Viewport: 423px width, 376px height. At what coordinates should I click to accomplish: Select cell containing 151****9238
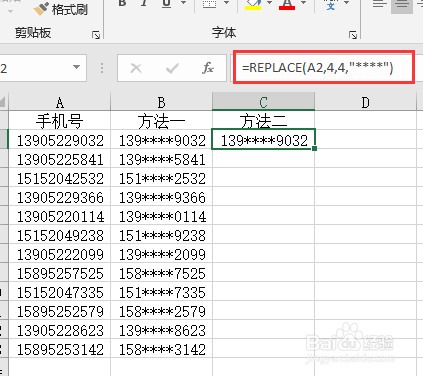click(161, 235)
